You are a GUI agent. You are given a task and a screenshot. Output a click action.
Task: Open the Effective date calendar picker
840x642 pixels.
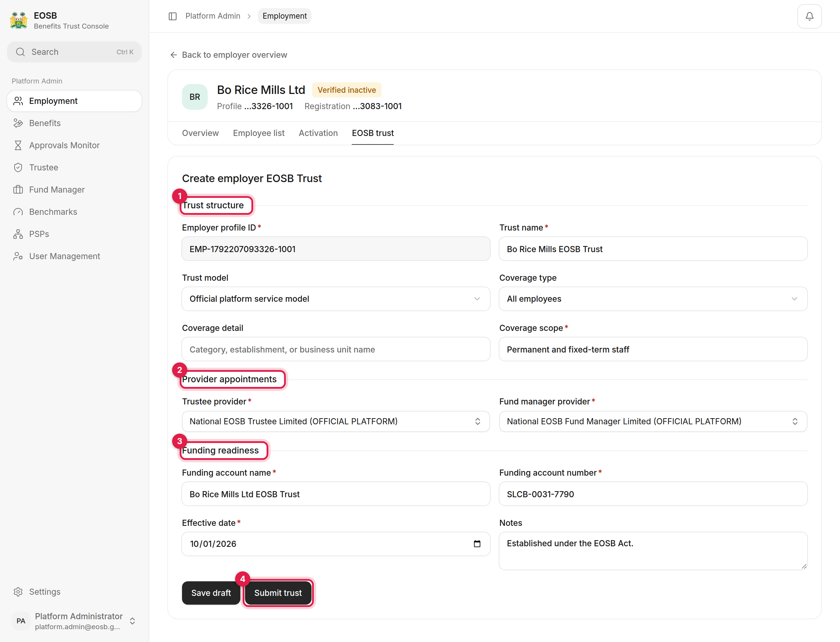[x=477, y=543]
